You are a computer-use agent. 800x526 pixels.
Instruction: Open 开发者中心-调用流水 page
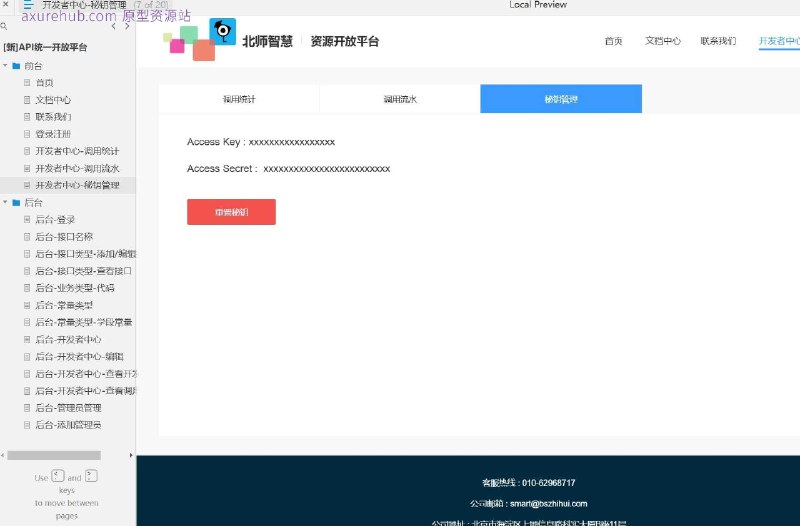click(x=77, y=168)
